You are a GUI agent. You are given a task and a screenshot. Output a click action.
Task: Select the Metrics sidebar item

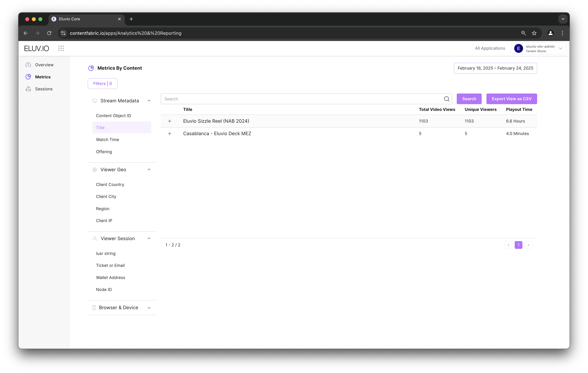(x=43, y=77)
